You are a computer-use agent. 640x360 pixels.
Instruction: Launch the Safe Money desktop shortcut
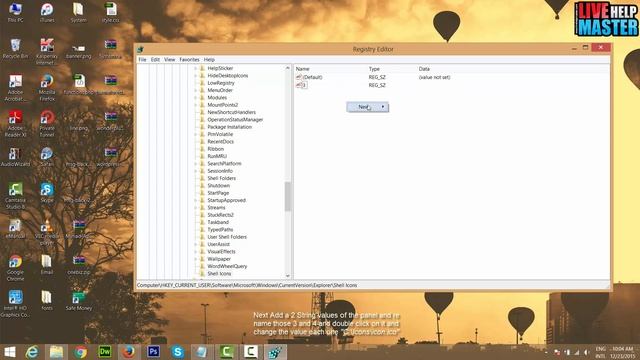click(78, 301)
